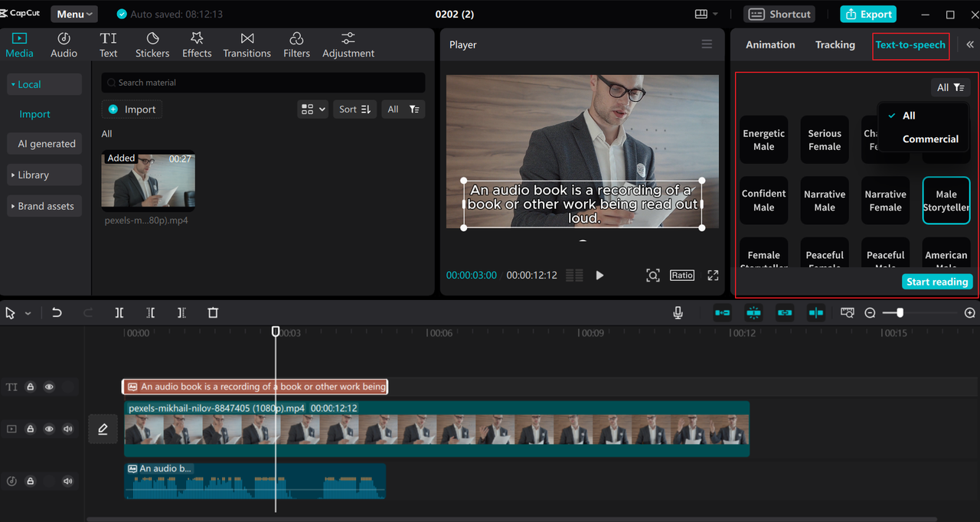Click the zoom out timeline icon

tap(870, 312)
